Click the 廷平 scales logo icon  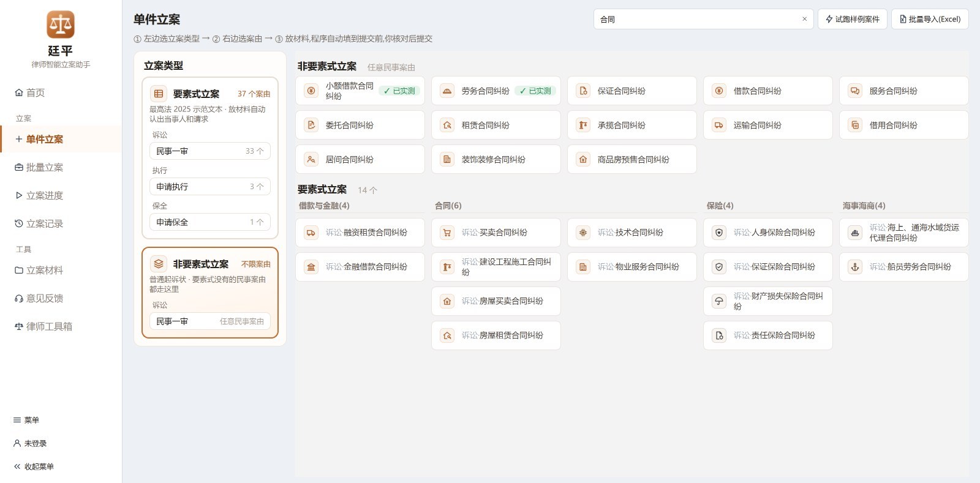pyautogui.click(x=61, y=24)
